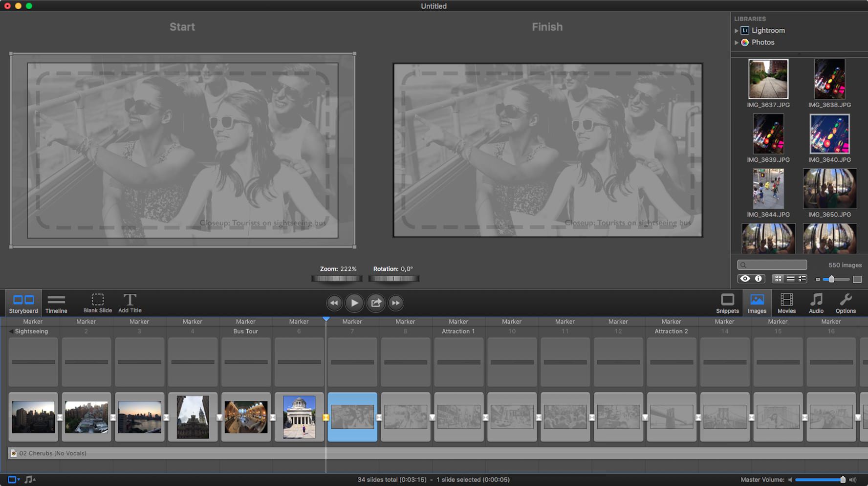Click the share/export arrow icon
Screen dimensions: 868x486
tap(375, 303)
